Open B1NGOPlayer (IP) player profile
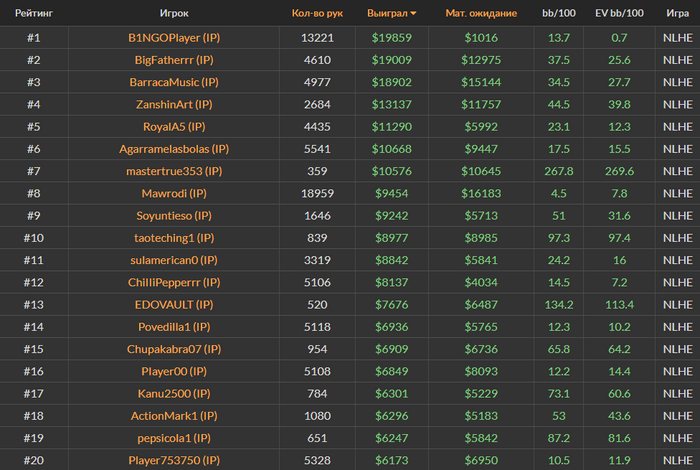700x470 pixels. [174, 37]
